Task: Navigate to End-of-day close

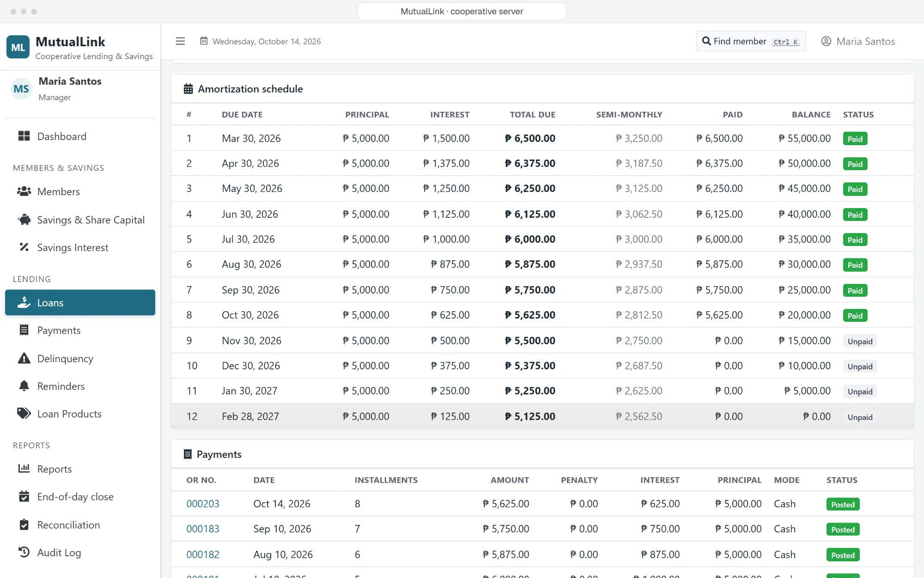Action: pos(80,497)
